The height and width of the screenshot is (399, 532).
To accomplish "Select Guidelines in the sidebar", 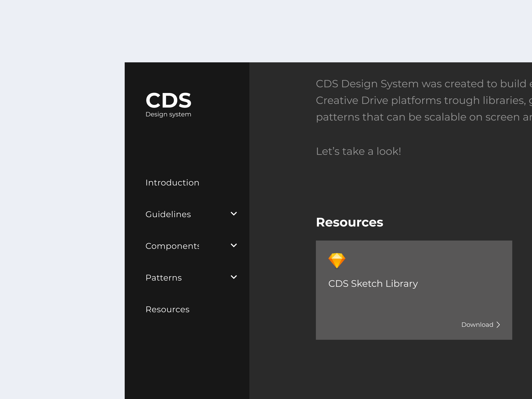I will 168,214.
